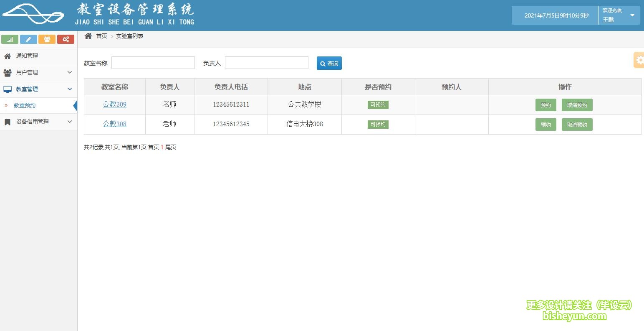The image size is (644, 331).
Task: Open the 王鹏 user account dropdown
Action: tap(618, 15)
